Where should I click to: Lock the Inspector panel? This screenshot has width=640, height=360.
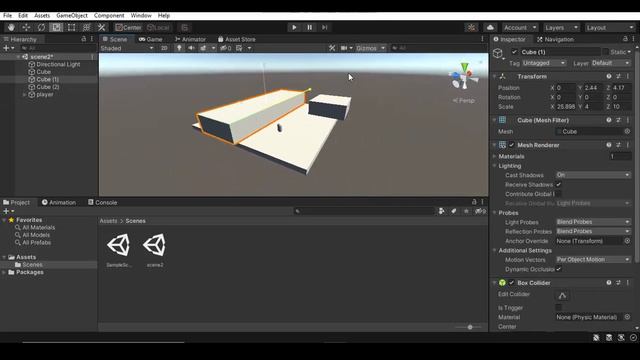(x=625, y=39)
